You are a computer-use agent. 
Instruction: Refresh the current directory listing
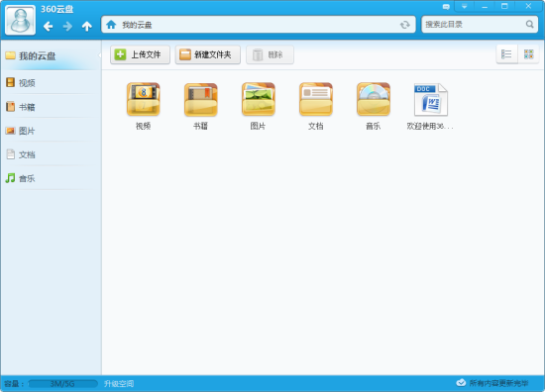click(404, 25)
